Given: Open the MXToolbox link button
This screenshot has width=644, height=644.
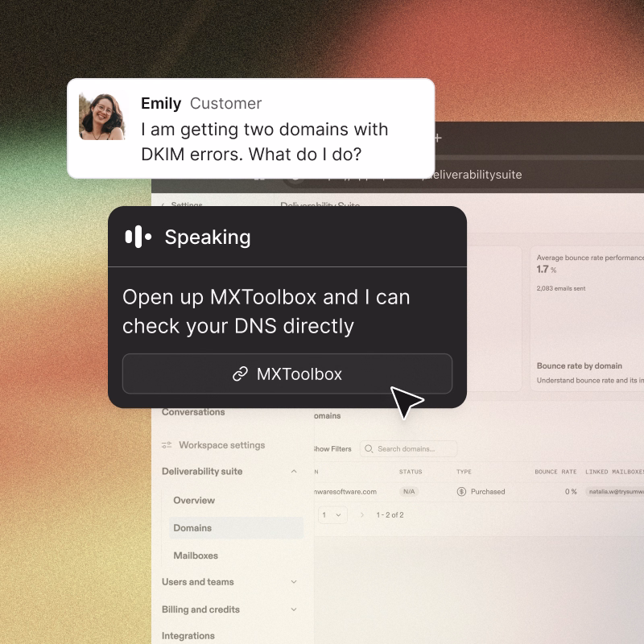Looking at the screenshot, I should pos(287,374).
